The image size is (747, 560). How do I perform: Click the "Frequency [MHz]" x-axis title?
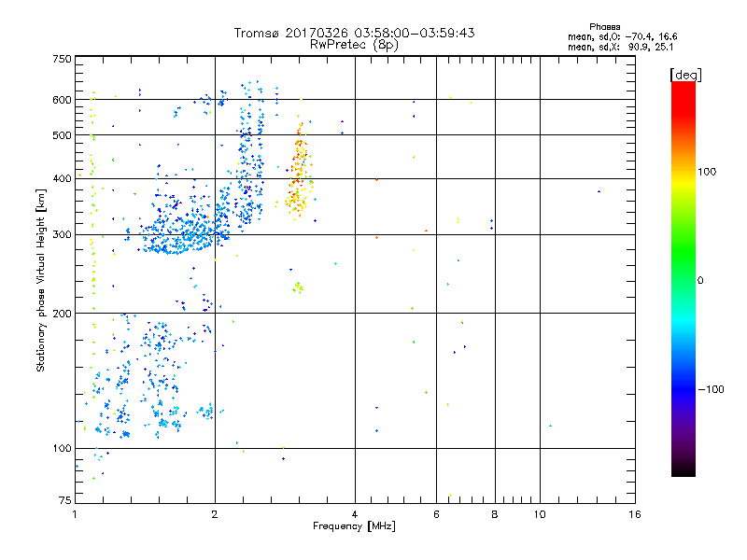(354, 526)
